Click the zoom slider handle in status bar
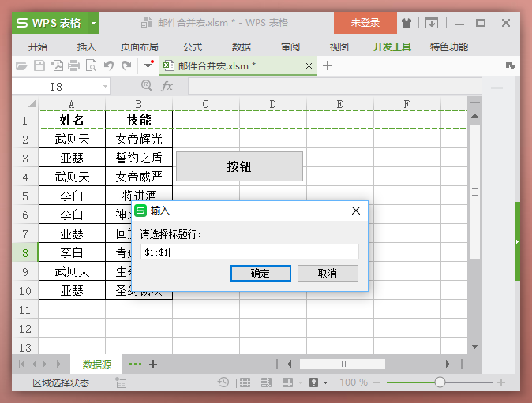Screen dimensions: 532x403 pos(440,382)
